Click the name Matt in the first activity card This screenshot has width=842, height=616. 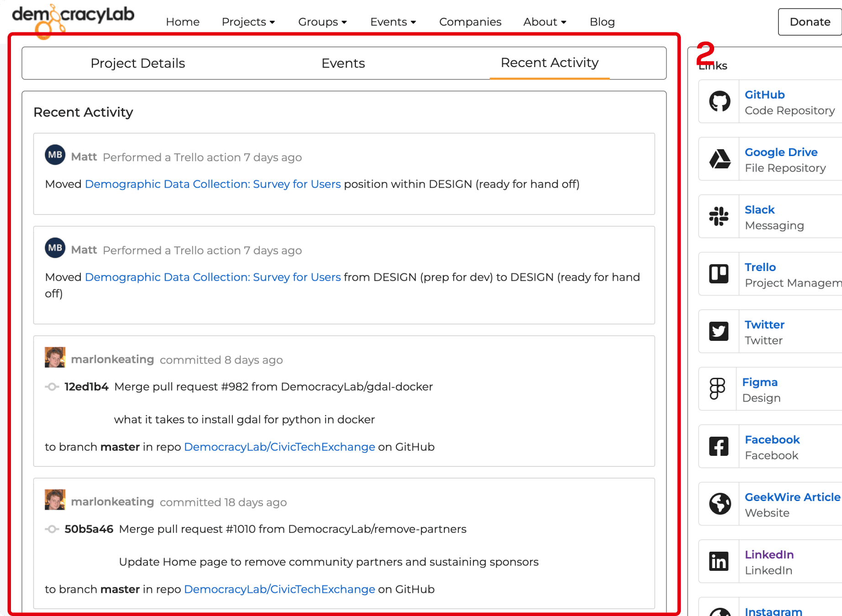84,157
